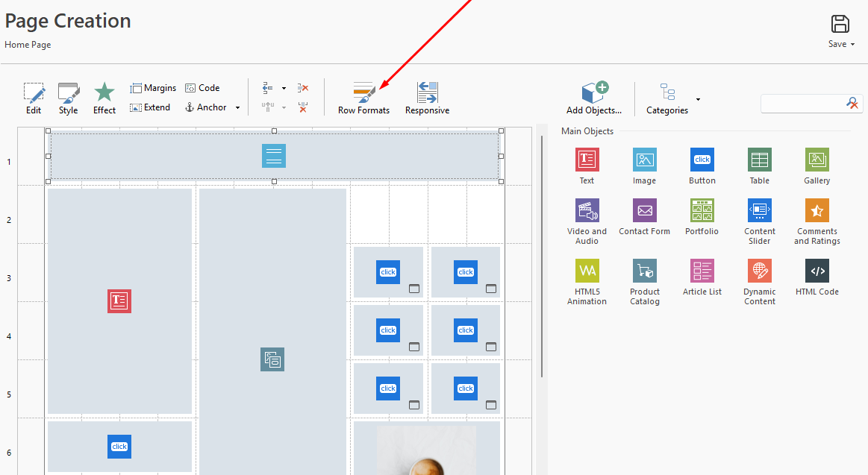Click the Margins button
Image resolution: width=868 pixels, height=475 pixels.
(x=153, y=88)
